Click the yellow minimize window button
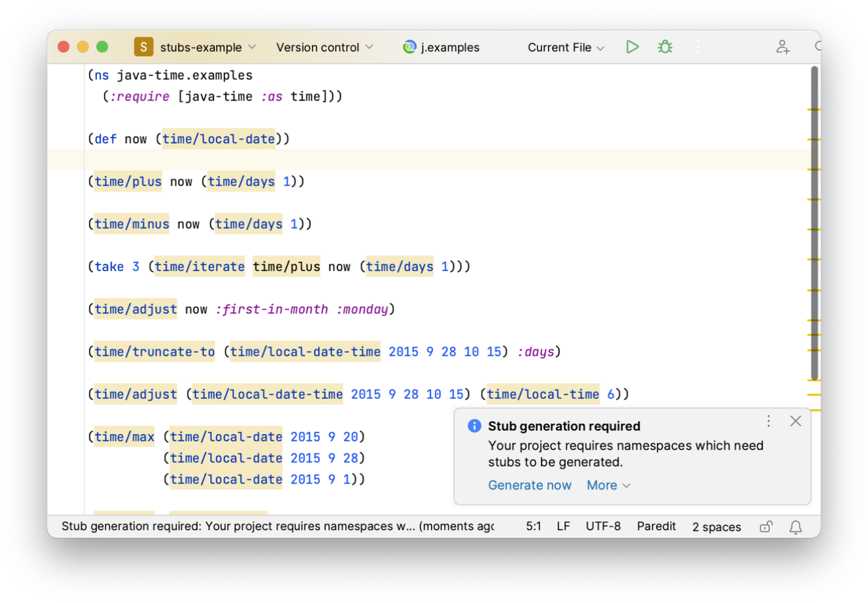Image resolution: width=868 pixels, height=603 pixels. coord(83,46)
